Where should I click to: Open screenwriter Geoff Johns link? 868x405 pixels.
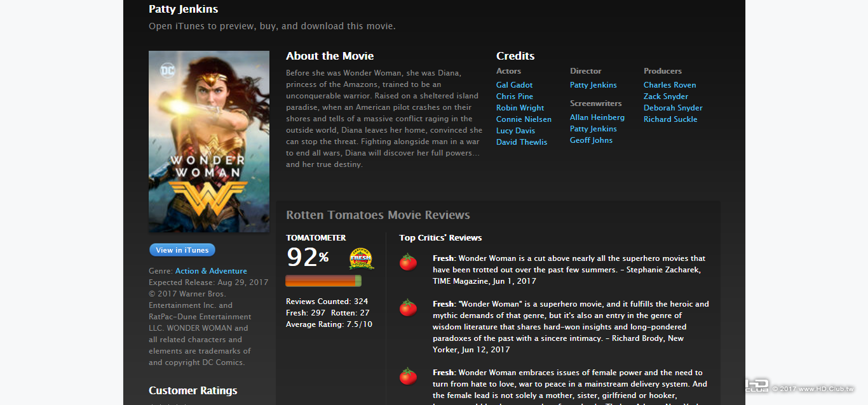tap(591, 140)
